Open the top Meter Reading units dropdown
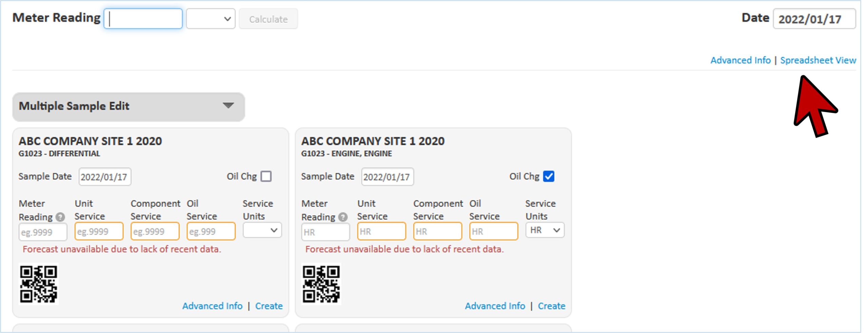This screenshot has height=333, width=868. (210, 19)
